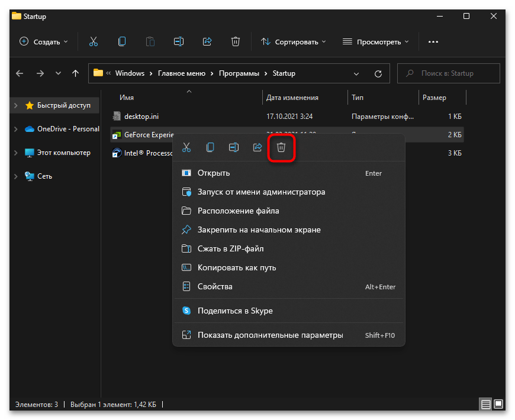Screen dimensions: 515x420
Task: Click 'Копировать как путь' option
Action: 237,267
